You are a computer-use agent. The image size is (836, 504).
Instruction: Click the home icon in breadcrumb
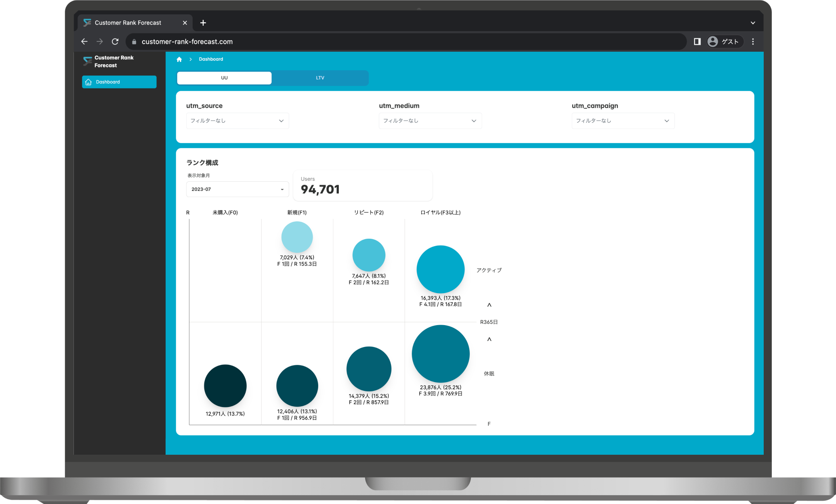[x=179, y=59]
